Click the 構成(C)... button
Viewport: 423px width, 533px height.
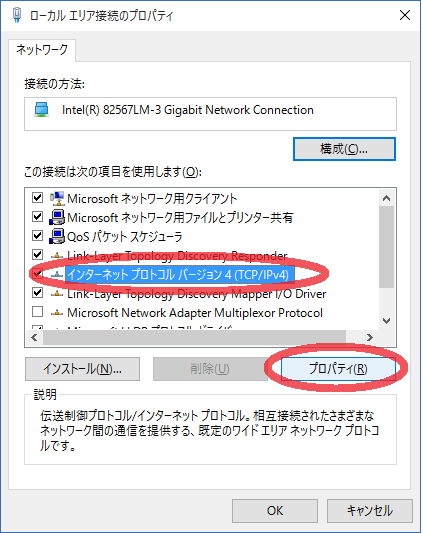344,149
